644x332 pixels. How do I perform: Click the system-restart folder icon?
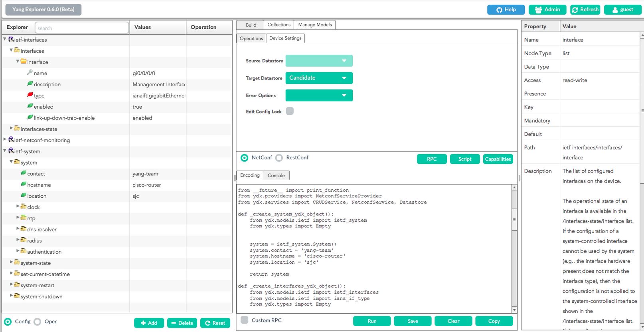pyautogui.click(x=17, y=285)
